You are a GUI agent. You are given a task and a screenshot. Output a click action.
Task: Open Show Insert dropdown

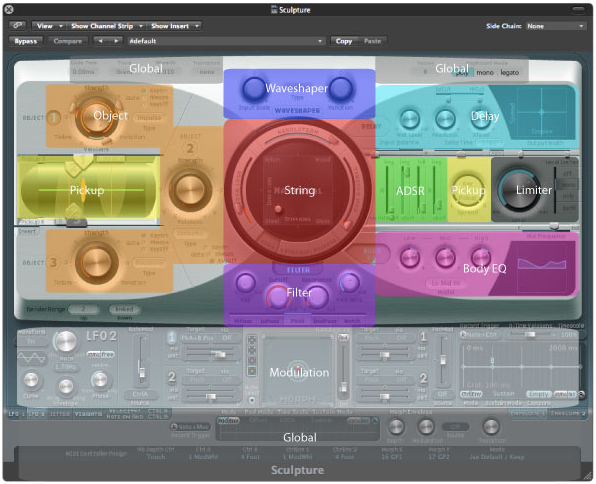(x=174, y=26)
